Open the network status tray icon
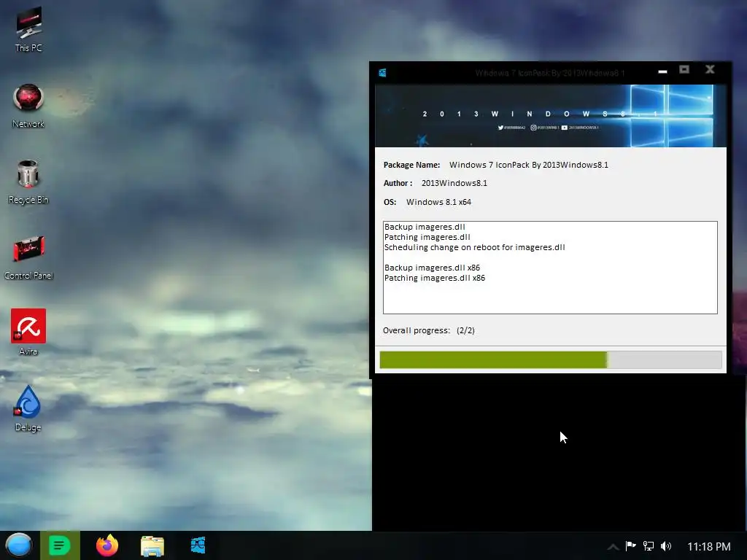Image resolution: width=747 pixels, height=560 pixels. [x=649, y=545]
